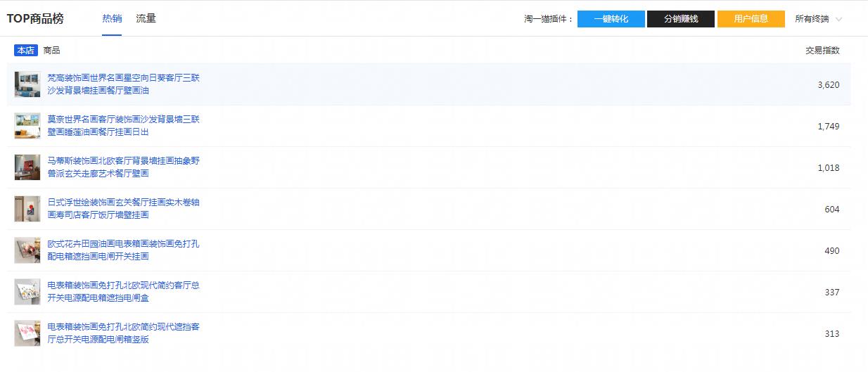Click the 欧式花卉田园油画 product thumbnail
868x372 pixels.
[27, 250]
